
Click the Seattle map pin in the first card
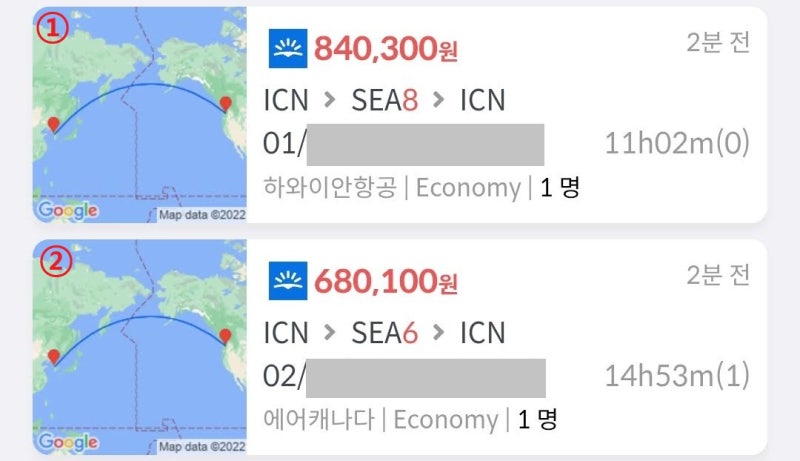(x=225, y=103)
